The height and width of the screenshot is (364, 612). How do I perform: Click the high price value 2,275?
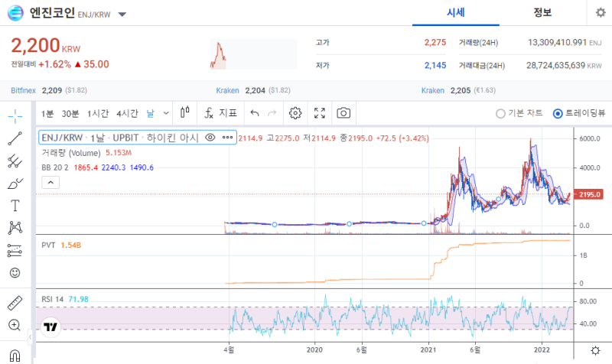(x=435, y=43)
